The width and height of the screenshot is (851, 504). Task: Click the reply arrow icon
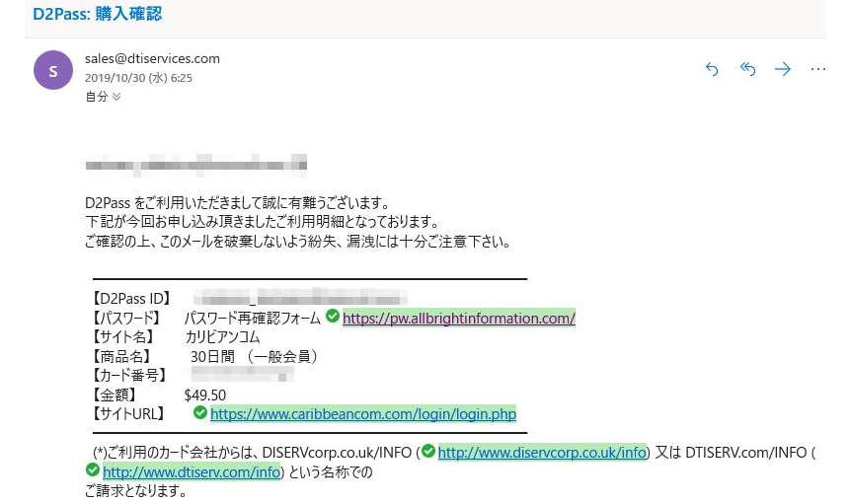(711, 69)
